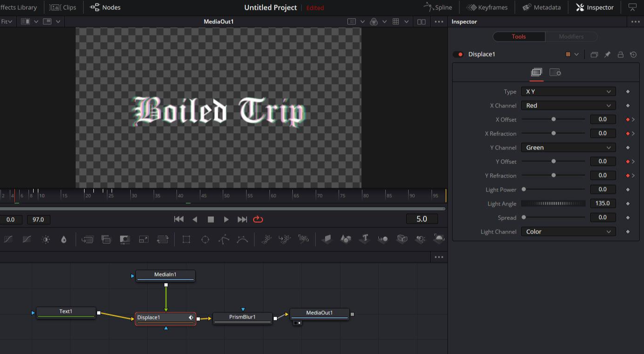
Task: Toggle keyframe diamond for X Offset
Action: [628, 120]
